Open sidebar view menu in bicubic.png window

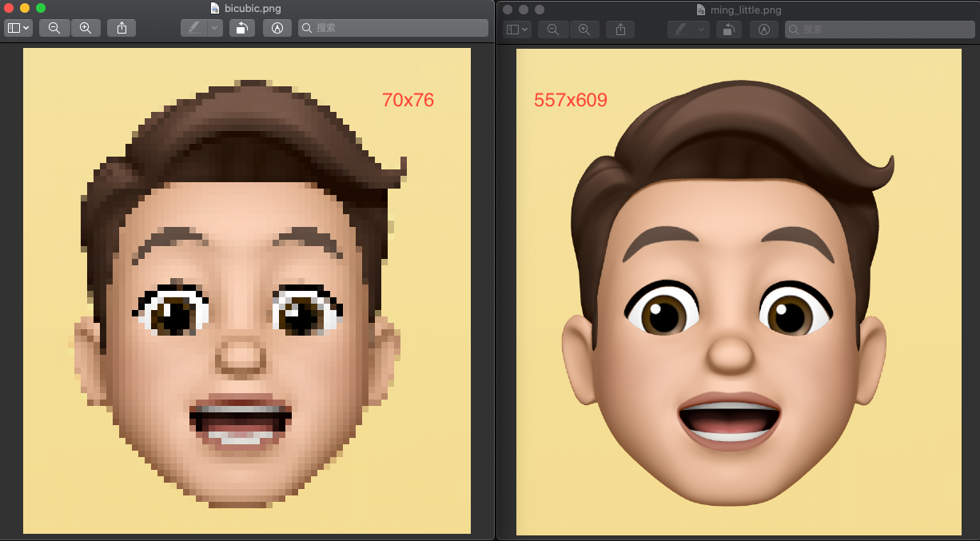click(x=18, y=28)
